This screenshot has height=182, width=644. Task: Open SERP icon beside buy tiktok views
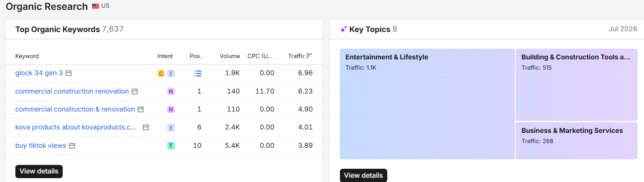[x=72, y=146]
